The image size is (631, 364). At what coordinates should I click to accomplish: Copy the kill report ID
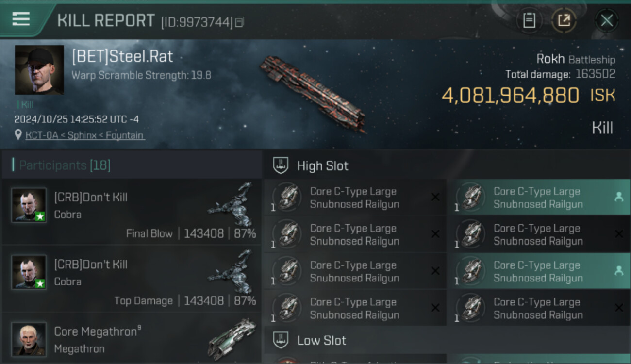pos(239,22)
